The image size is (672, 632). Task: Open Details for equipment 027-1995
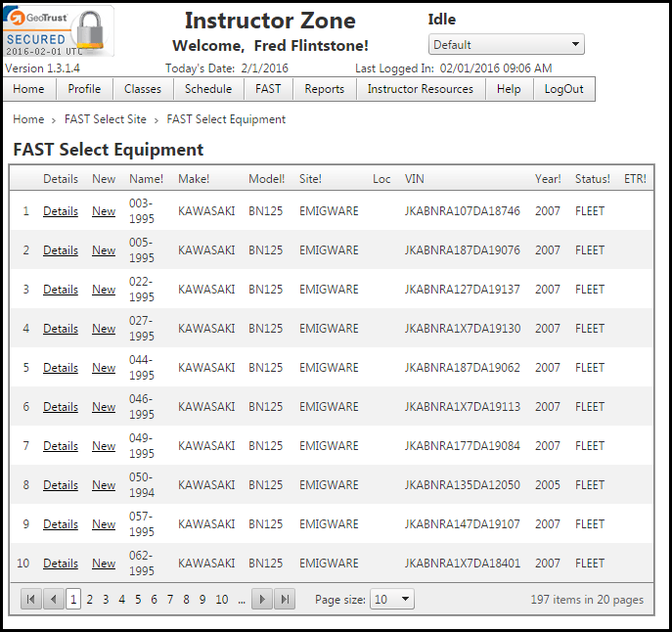[61, 329]
